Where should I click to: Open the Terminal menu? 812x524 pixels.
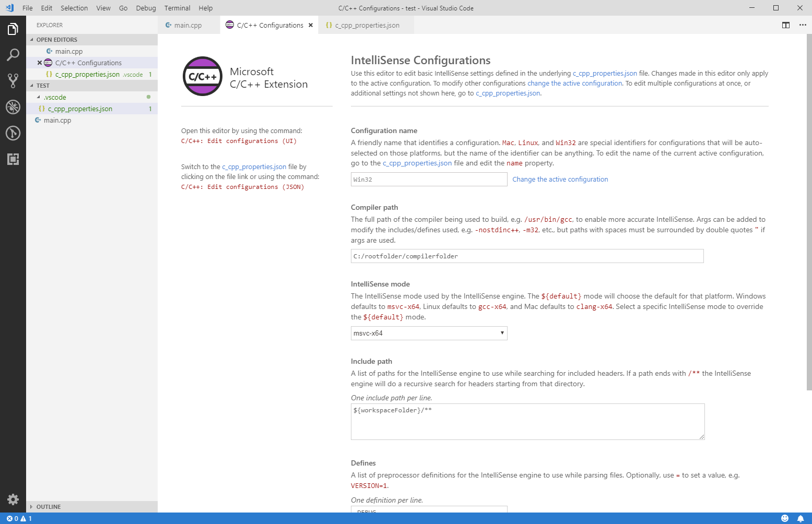pyautogui.click(x=177, y=8)
